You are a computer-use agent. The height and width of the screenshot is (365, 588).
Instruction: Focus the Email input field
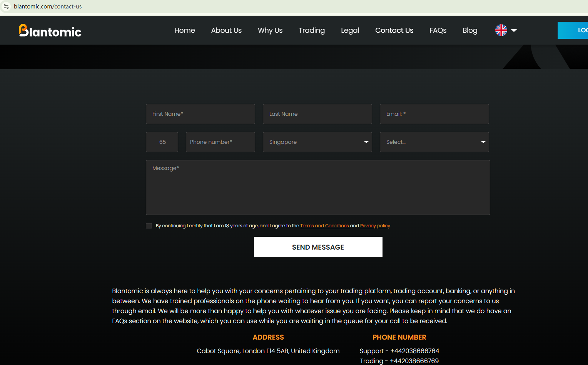434,114
